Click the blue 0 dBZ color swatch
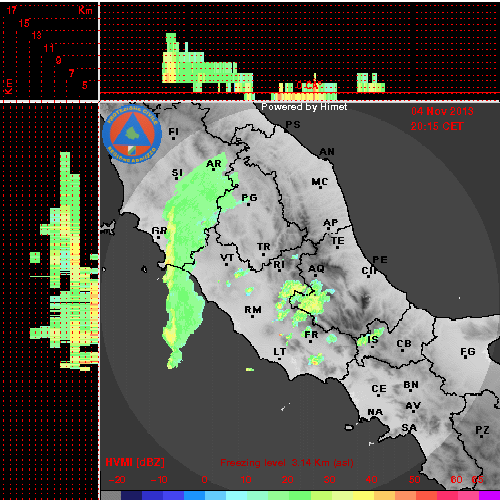 coord(194,495)
